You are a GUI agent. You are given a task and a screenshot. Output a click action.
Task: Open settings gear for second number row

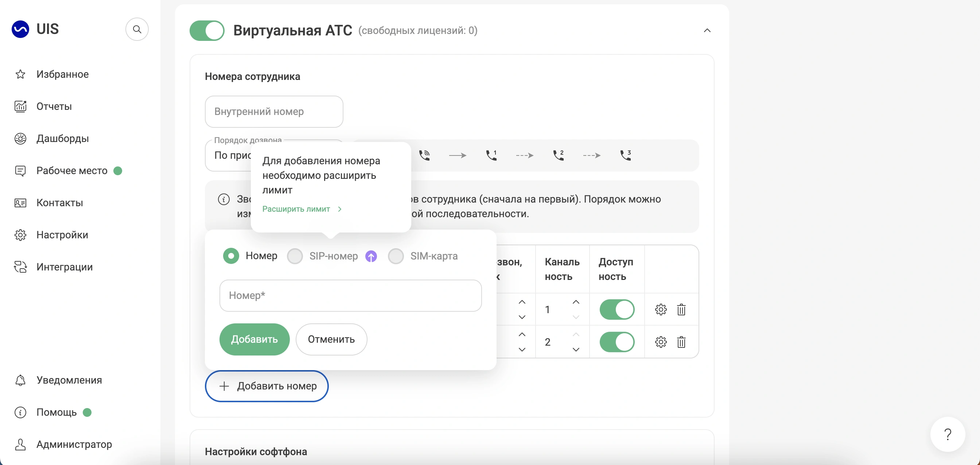pos(660,342)
